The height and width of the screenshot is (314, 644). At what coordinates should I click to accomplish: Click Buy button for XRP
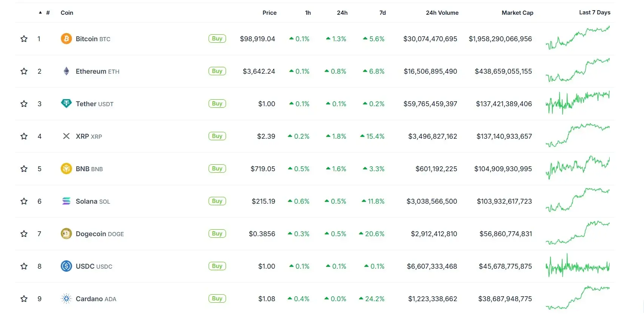coord(217,136)
